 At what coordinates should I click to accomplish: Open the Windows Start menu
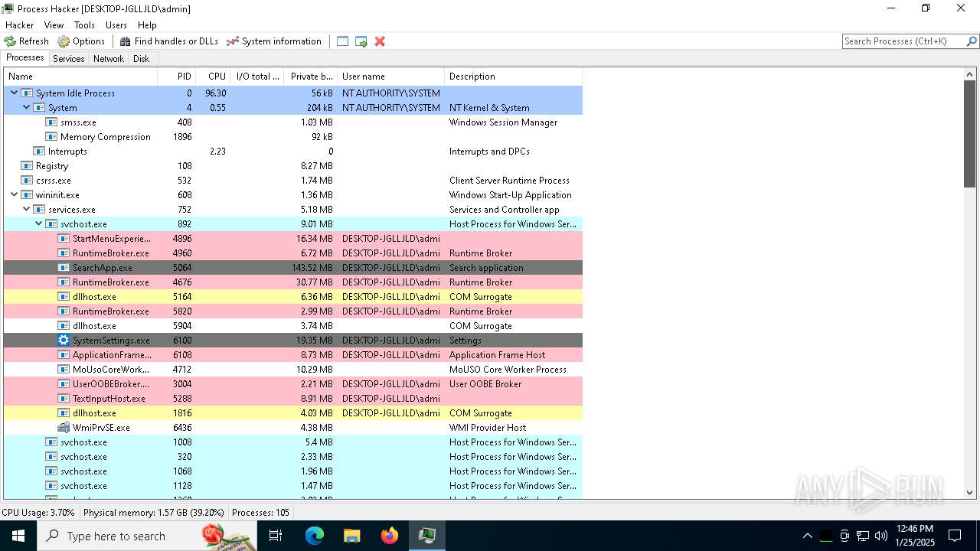click(x=18, y=536)
